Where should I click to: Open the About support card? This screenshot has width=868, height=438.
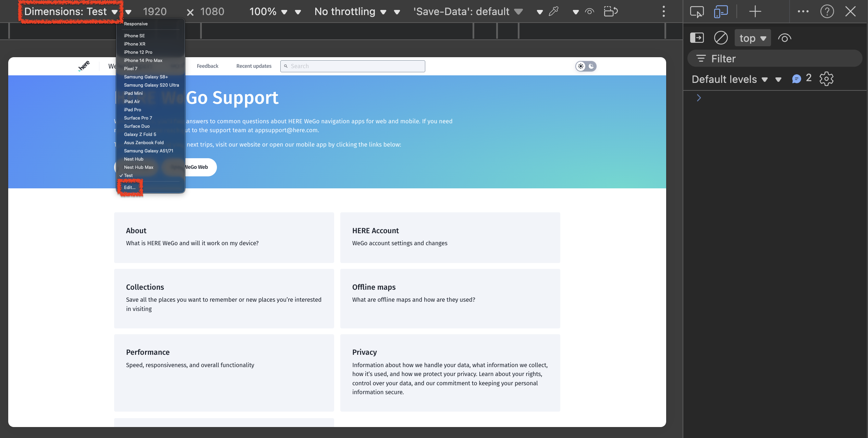224,237
